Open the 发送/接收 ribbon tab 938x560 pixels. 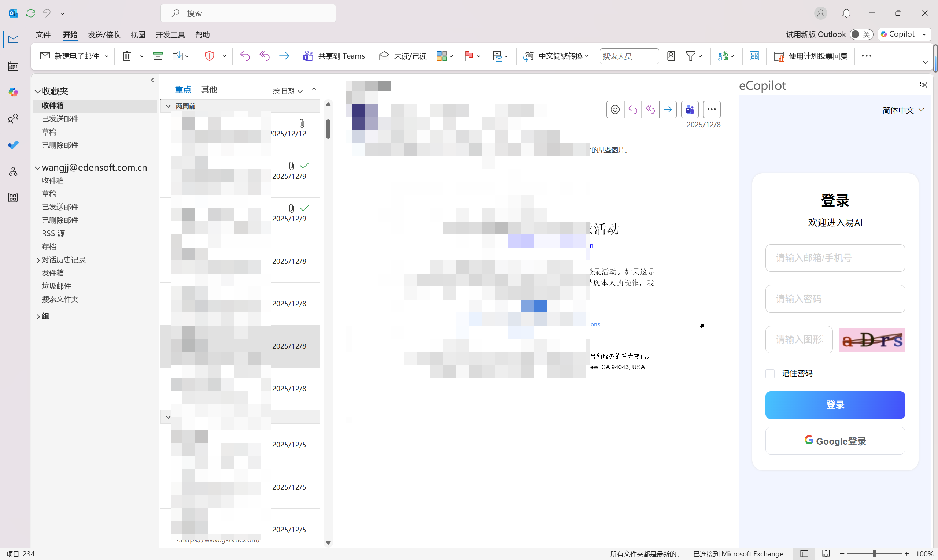[104, 35]
